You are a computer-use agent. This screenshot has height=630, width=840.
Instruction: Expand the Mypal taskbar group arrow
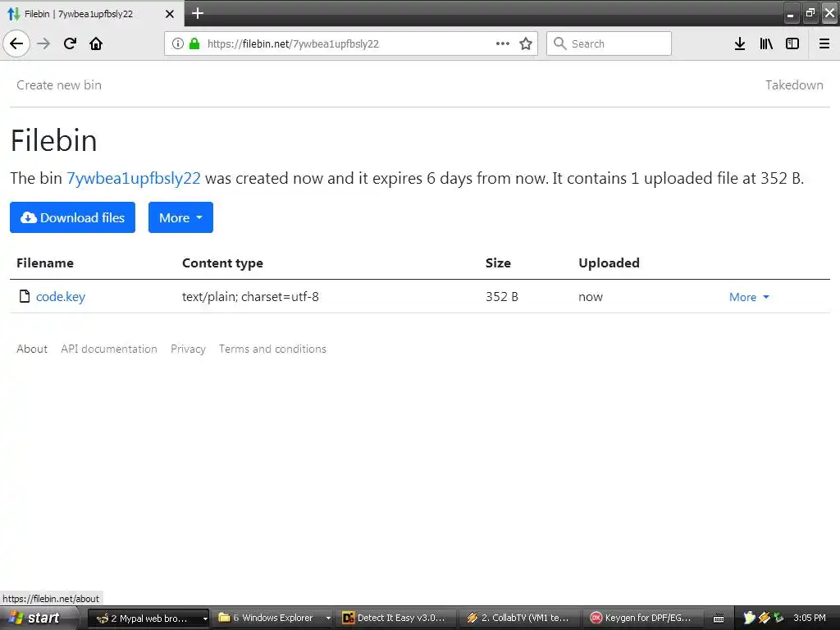[204, 619]
